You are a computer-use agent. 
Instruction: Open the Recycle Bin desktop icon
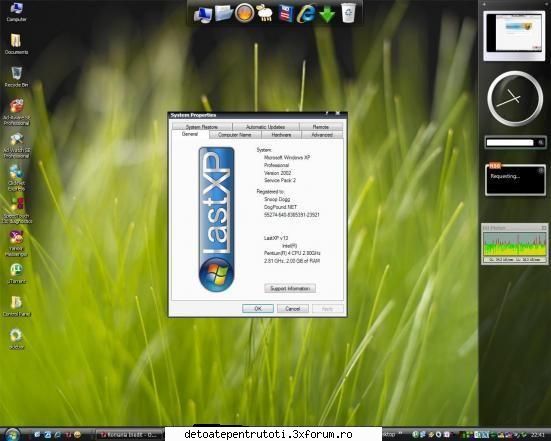pyautogui.click(x=16, y=77)
